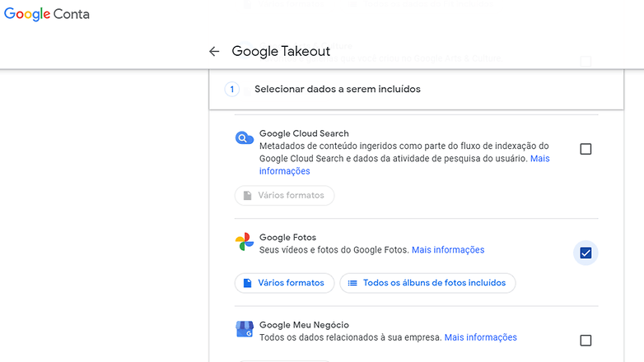The width and height of the screenshot is (644, 362).
Task: Click the step 1 circle badge
Action: (x=232, y=89)
